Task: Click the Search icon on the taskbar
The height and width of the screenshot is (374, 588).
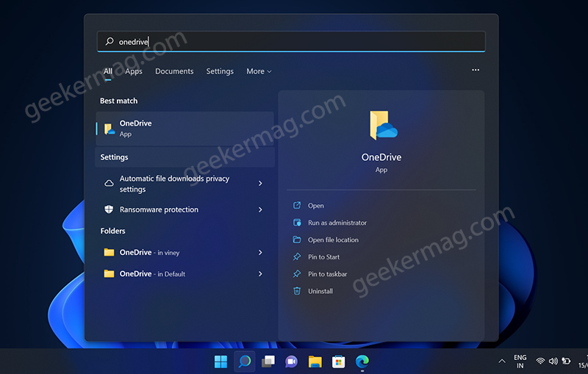Action: tap(245, 362)
